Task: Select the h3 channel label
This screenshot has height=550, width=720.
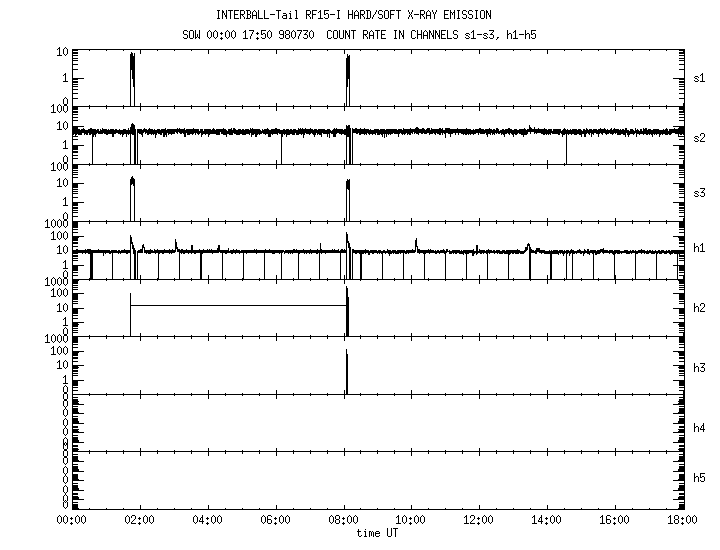Action: pyautogui.click(x=700, y=367)
